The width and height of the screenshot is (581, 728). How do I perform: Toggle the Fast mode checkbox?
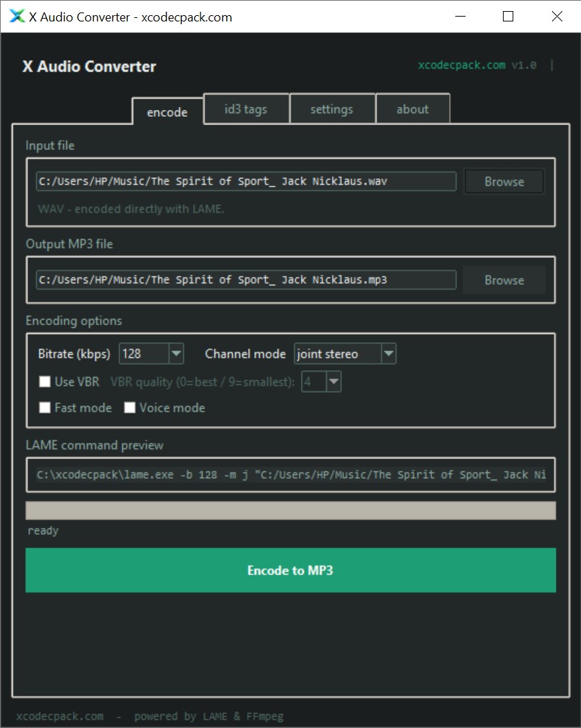click(46, 408)
